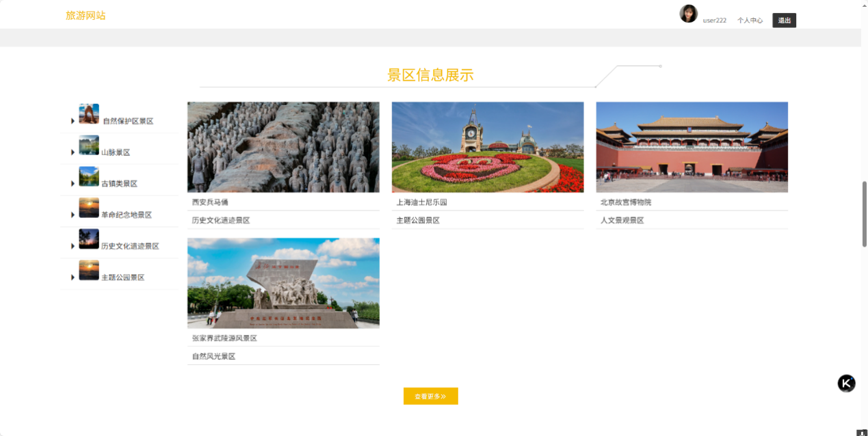
Task: Expand the arrow beside 历史文化遗迹景区
Action: click(73, 246)
